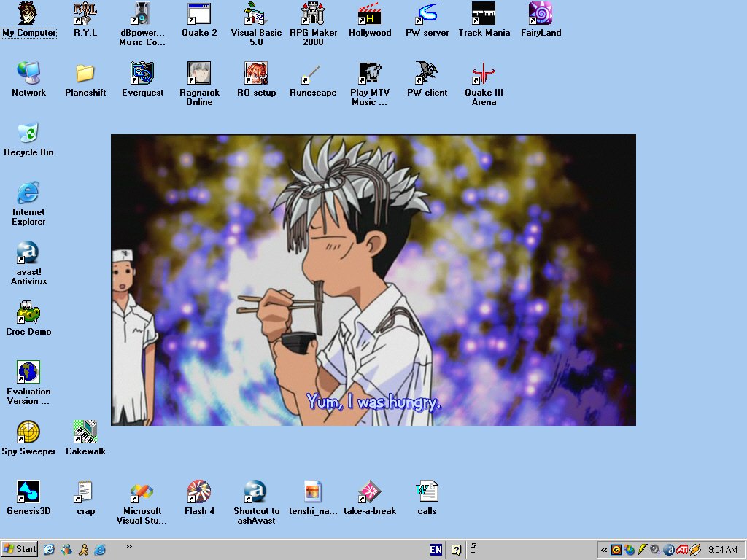The width and height of the screenshot is (747, 560).
Task: Expand hidden Quick Launch items chevron
Action: coord(129,546)
